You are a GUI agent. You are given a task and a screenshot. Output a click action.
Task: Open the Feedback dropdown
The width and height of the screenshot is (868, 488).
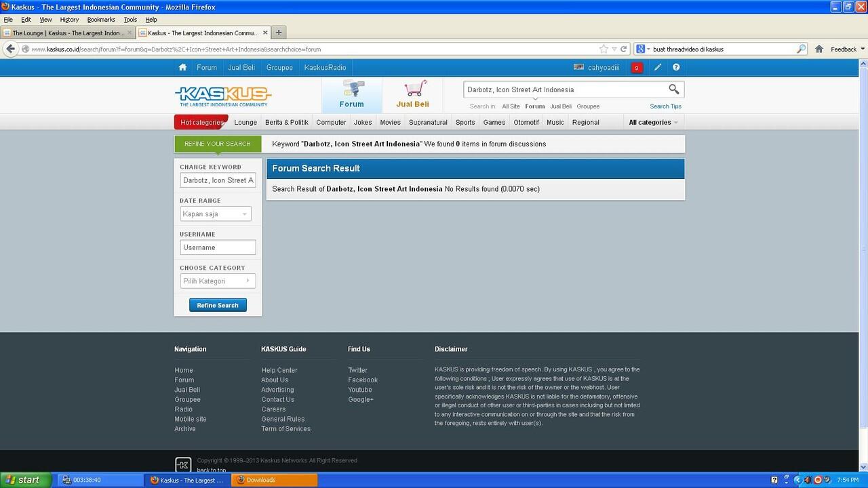tap(848, 49)
